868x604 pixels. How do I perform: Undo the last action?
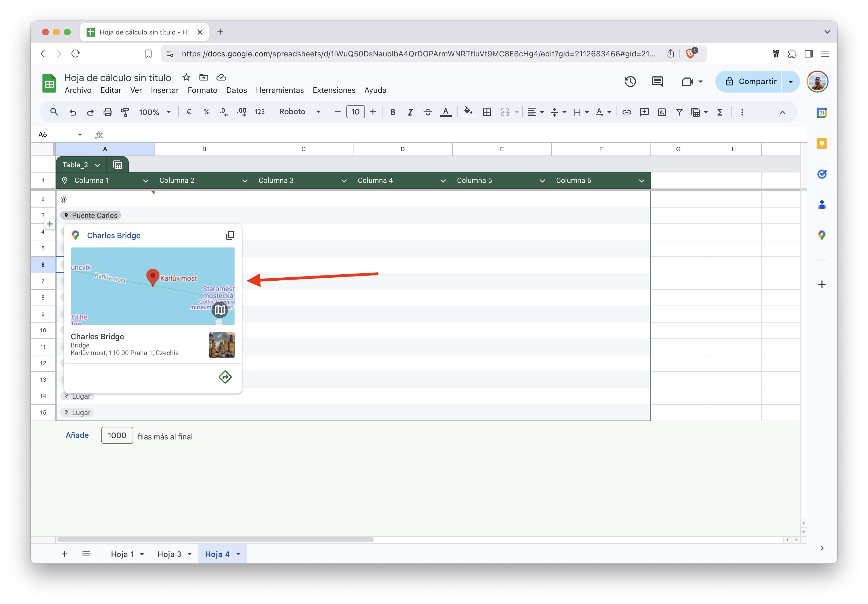[x=73, y=112]
